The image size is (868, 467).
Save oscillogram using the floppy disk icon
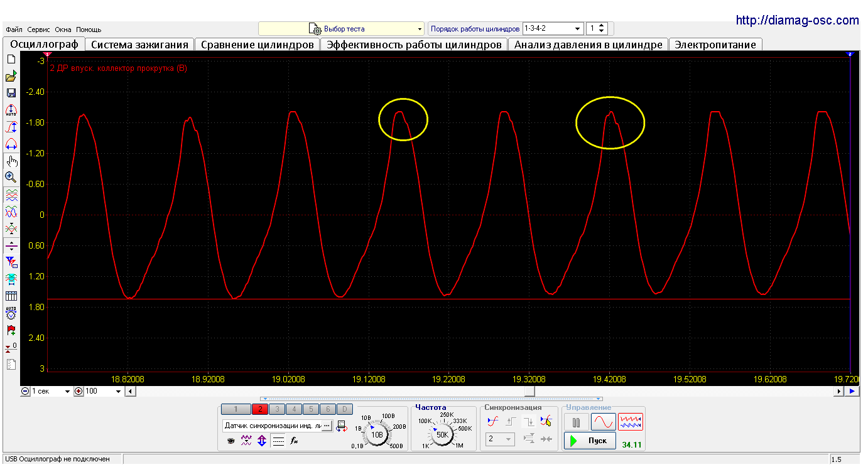pyautogui.click(x=11, y=93)
